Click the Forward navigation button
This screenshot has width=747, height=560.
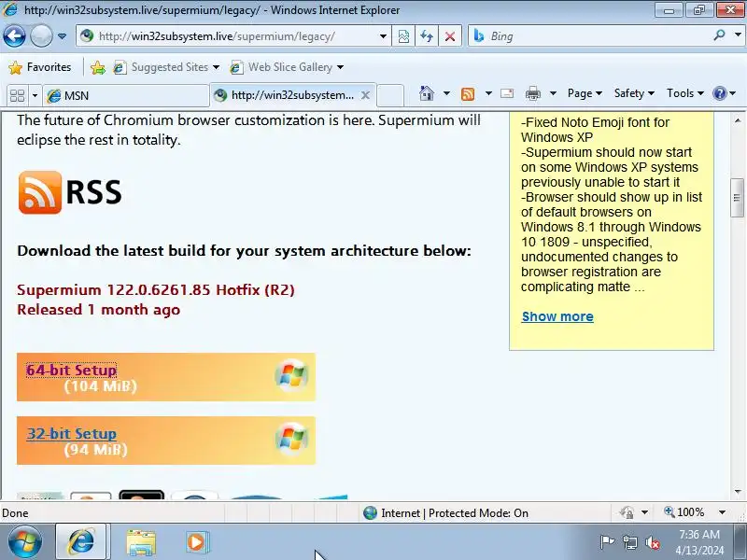(x=41, y=35)
